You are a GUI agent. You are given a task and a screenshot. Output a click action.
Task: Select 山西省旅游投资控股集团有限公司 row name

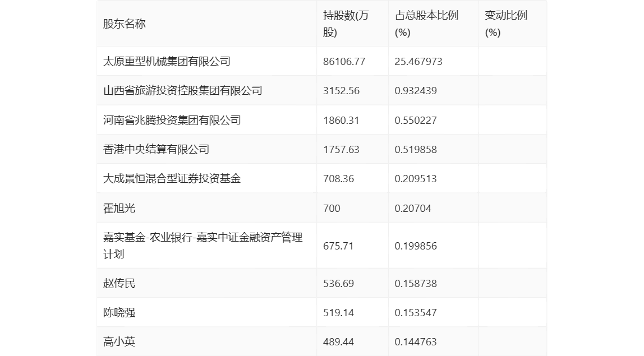tap(183, 91)
